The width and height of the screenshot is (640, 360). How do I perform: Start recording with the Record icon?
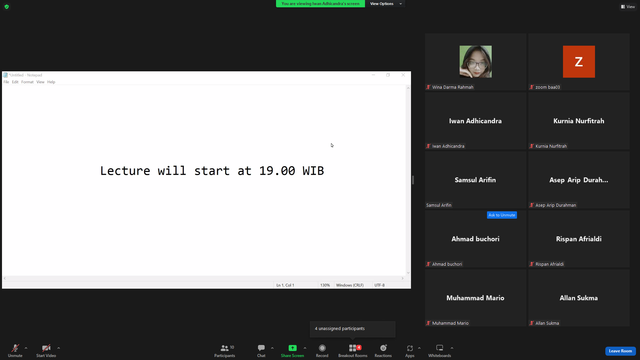(x=322, y=348)
